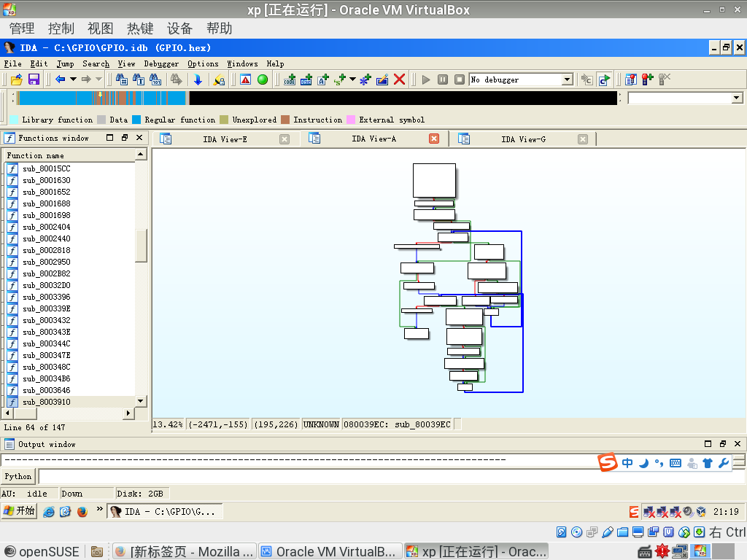The width and height of the screenshot is (747, 560).
Task: Click the search next binoculars arrow icon
Action: pos(177,79)
